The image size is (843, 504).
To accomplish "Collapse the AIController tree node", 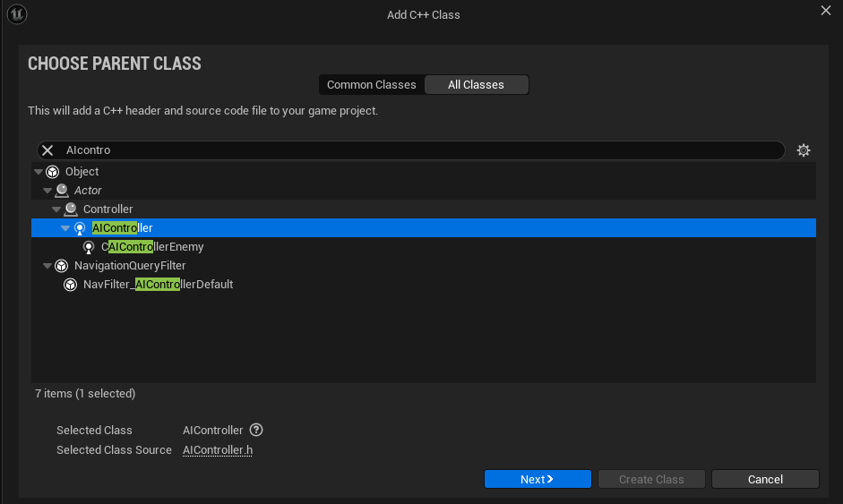I will [65, 228].
